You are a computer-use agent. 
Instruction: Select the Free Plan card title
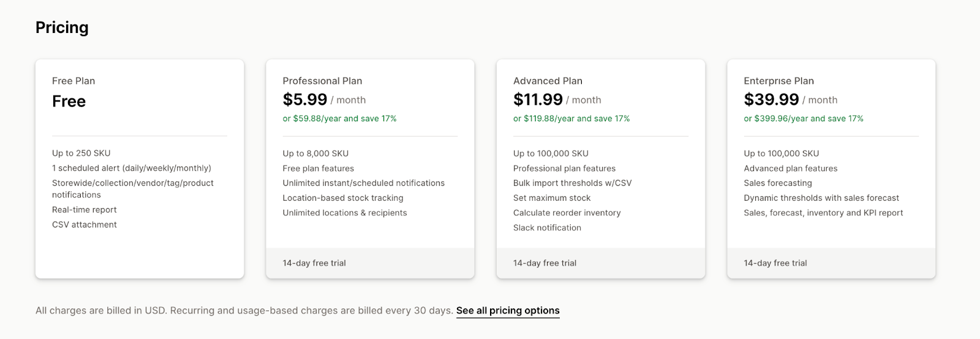(73, 81)
